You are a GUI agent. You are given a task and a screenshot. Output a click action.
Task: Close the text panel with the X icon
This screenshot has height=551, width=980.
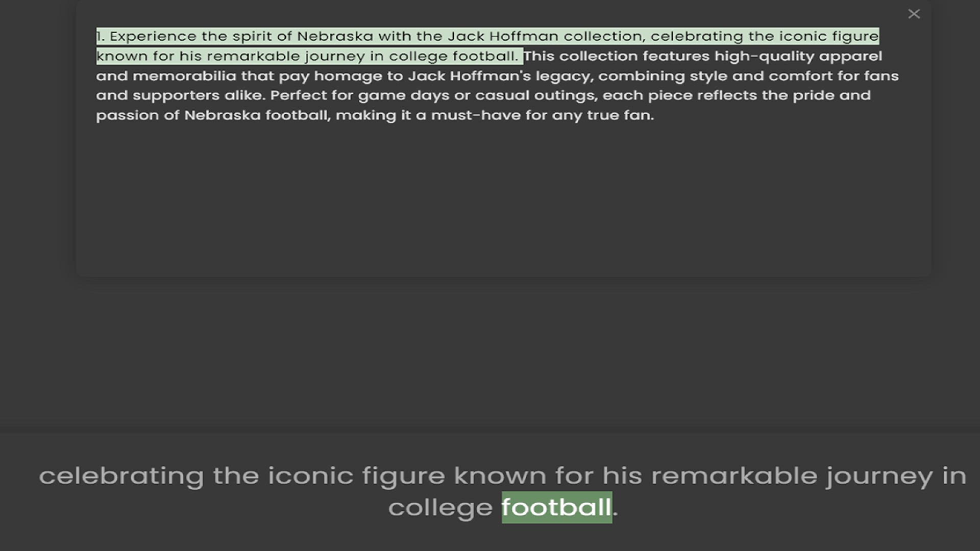[x=914, y=14]
